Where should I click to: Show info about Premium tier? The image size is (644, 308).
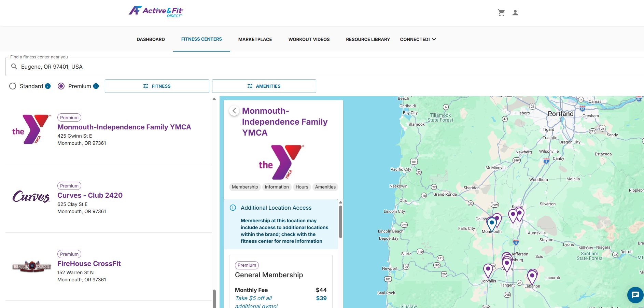pos(96,86)
